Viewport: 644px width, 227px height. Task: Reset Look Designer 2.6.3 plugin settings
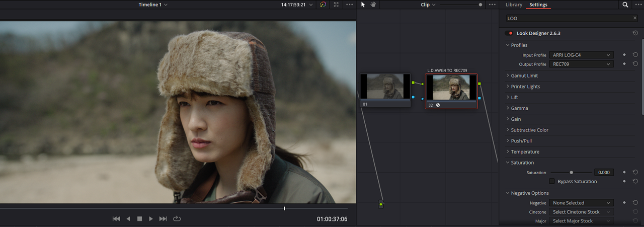click(x=635, y=33)
